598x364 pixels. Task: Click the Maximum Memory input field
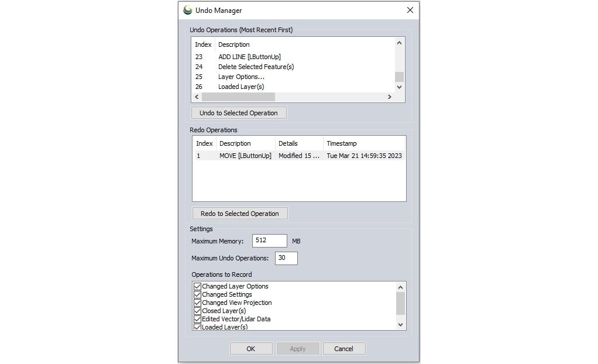270,241
